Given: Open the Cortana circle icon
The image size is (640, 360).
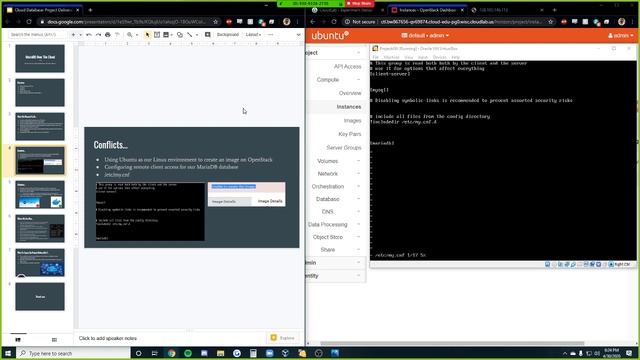Looking at the screenshot, I should click(x=138, y=353).
